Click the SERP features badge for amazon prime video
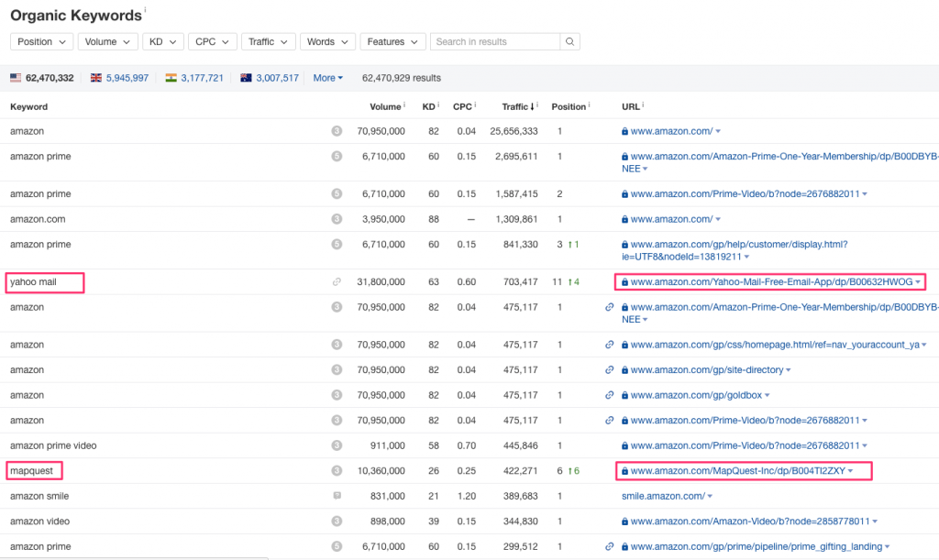The width and height of the screenshot is (939, 560). pyautogui.click(x=337, y=445)
